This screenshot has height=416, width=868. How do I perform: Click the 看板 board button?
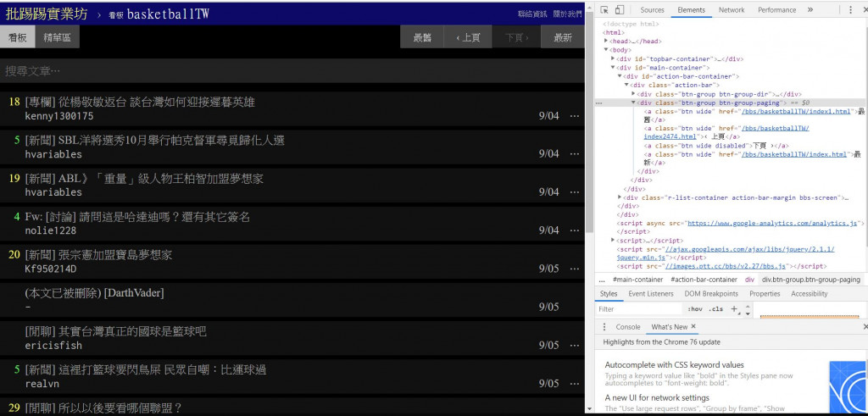coord(18,37)
